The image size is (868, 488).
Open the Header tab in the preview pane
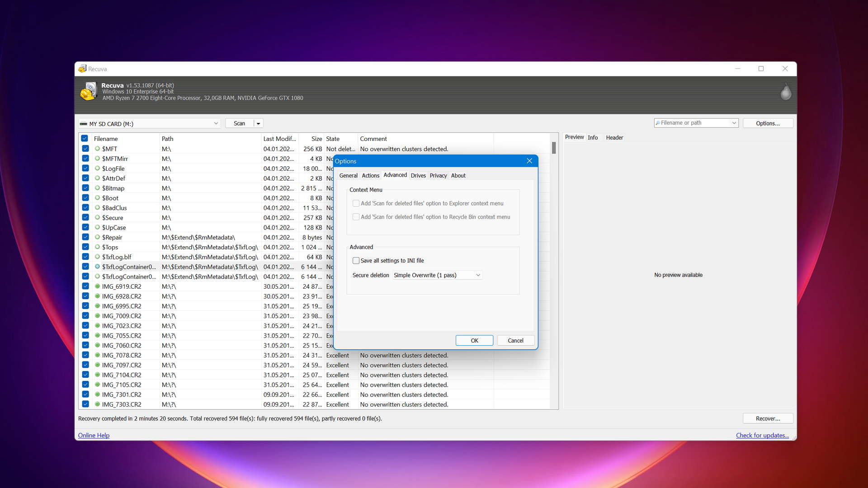tap(614, 137)
